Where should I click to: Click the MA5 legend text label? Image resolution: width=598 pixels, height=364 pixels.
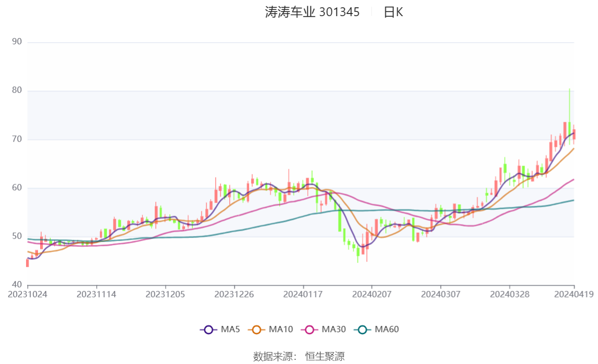(230, 329)
